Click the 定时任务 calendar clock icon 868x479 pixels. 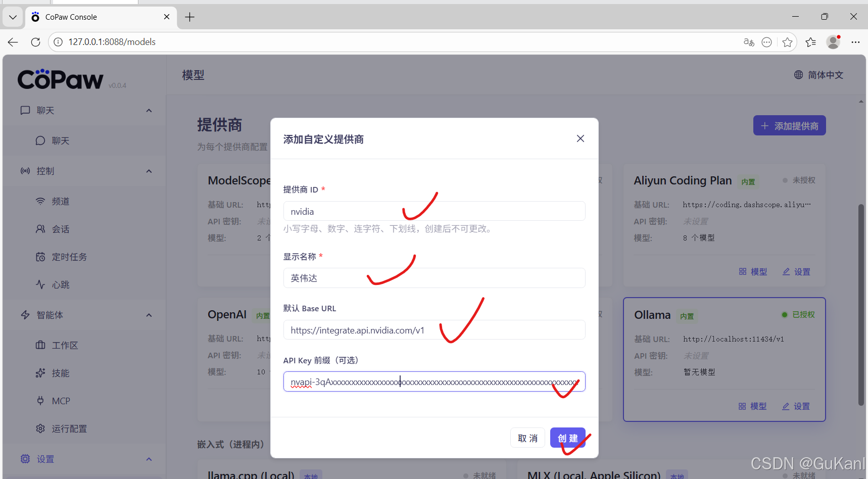[x=40, y=256]
